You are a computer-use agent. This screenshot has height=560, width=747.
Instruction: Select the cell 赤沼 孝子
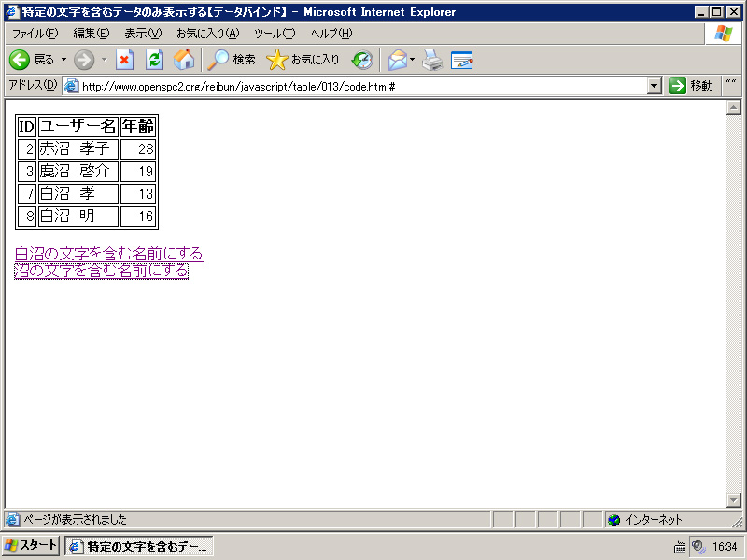(x=78, y=148)
